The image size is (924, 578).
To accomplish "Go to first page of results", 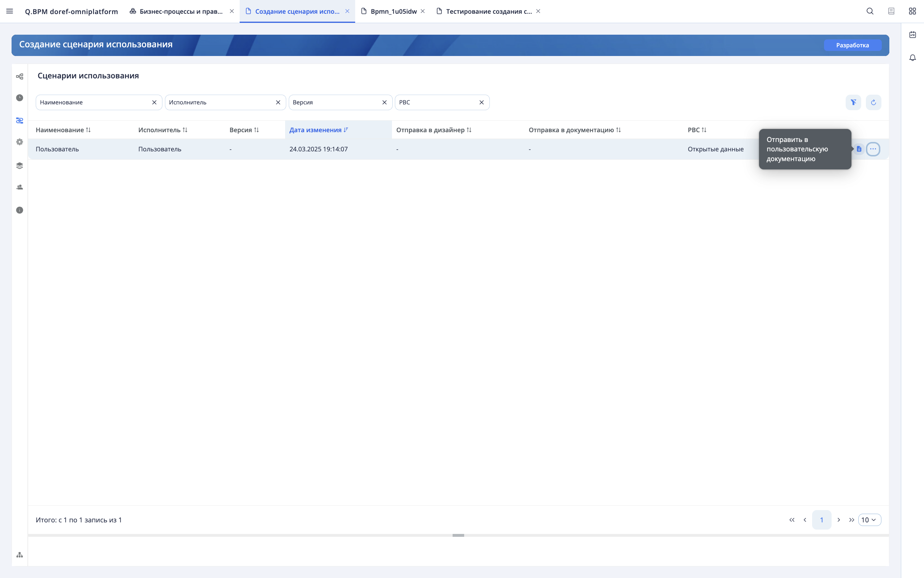I will [792, 520].
